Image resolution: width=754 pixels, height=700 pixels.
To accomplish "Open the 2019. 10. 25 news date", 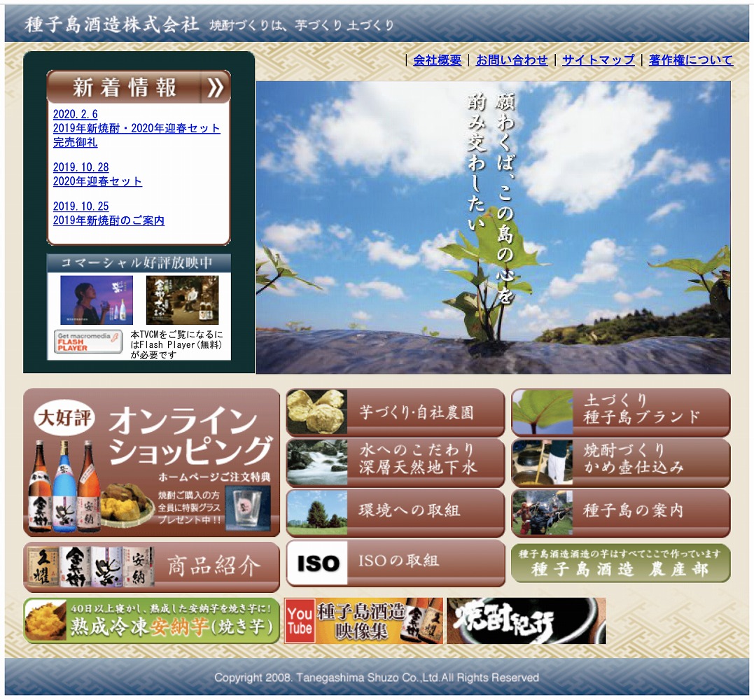I will coord(81,206).
